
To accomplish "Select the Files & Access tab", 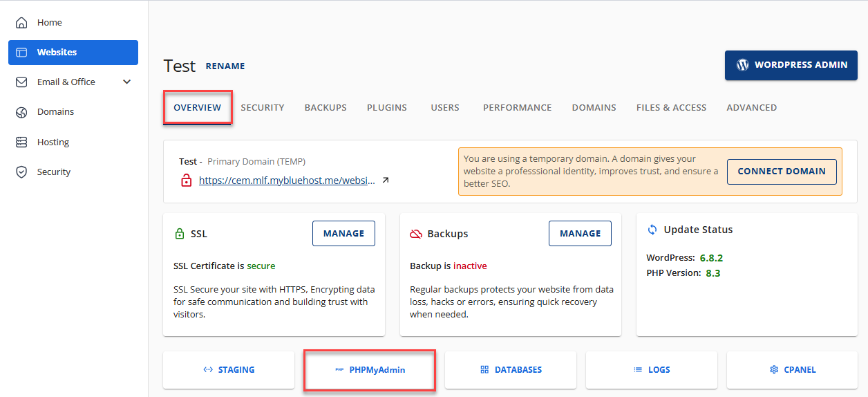I will click(671, 108).
